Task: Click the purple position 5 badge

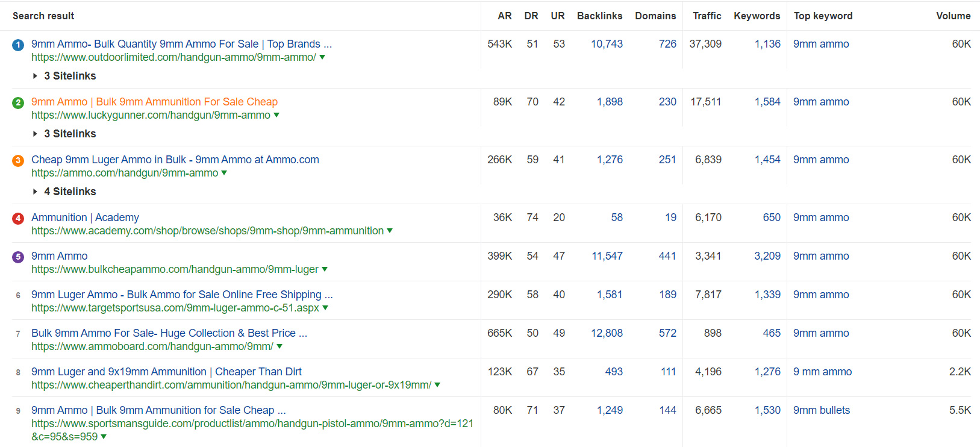Action: pos(18,257)
